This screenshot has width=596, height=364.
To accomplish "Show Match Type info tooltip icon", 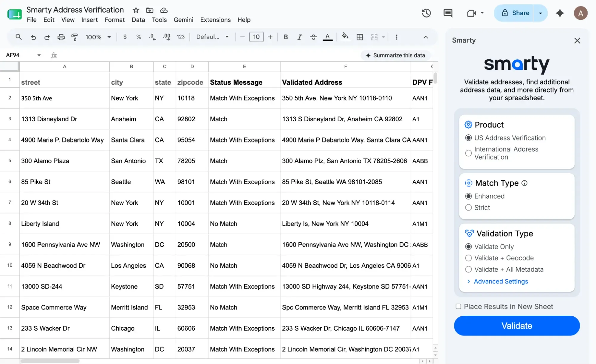I will click(x=524, y=183).
